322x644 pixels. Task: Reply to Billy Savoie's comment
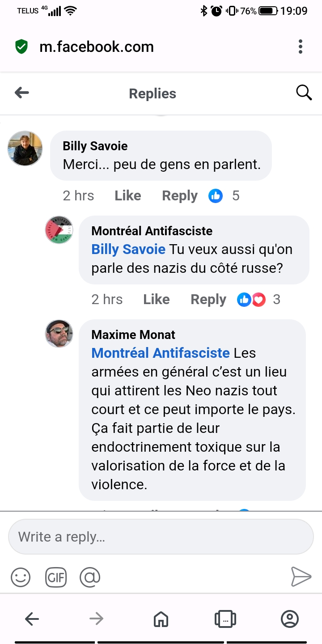click(180, 195)
